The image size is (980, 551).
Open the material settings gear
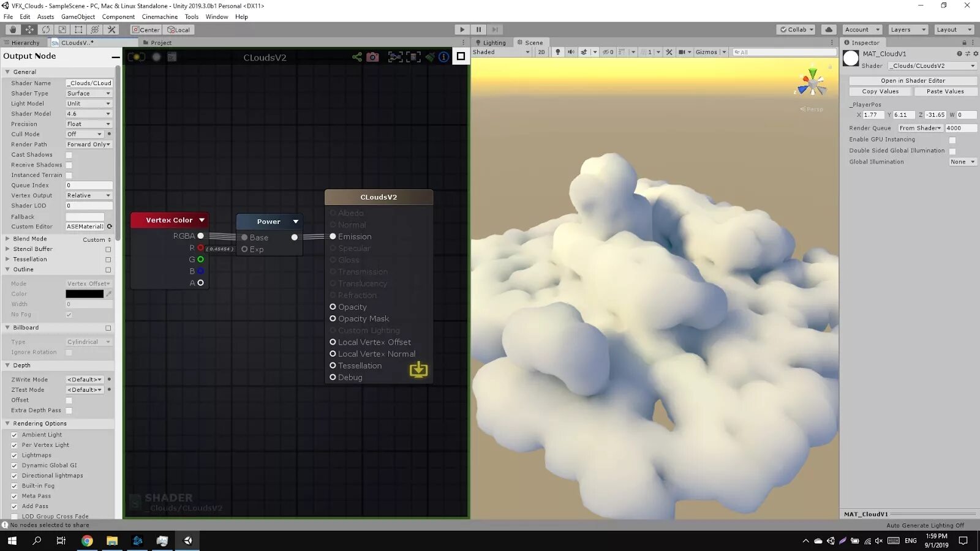(x=976, y=54)
